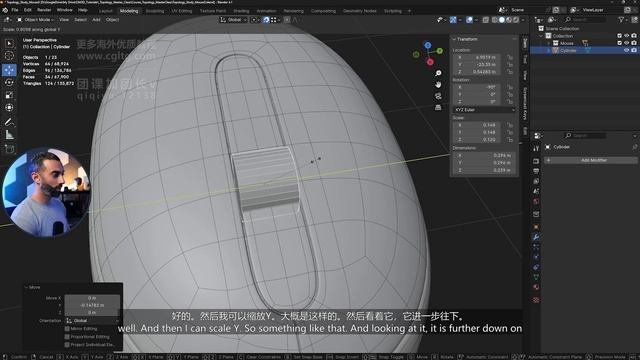The width and height of the screenshot is (640, 360).
Task: Open the Tool properties tab icon
Action: [536, 148]
